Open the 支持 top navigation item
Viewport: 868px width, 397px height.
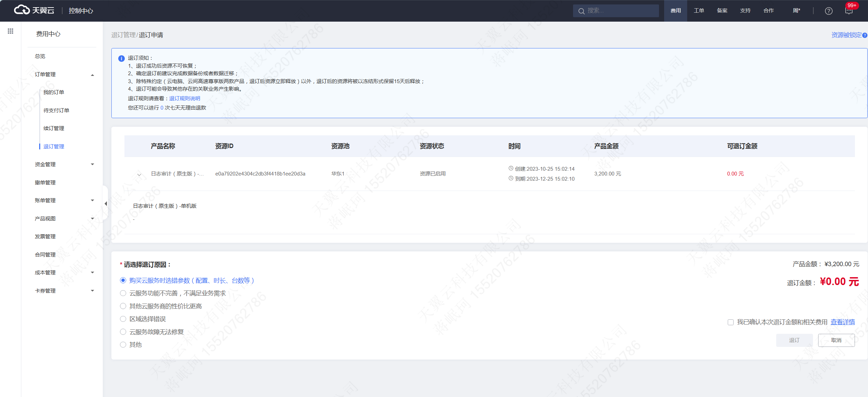(x=745, y=11)
